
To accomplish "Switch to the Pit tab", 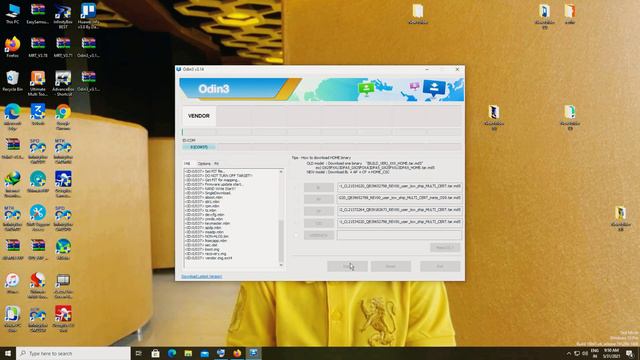I will [216, 164].
